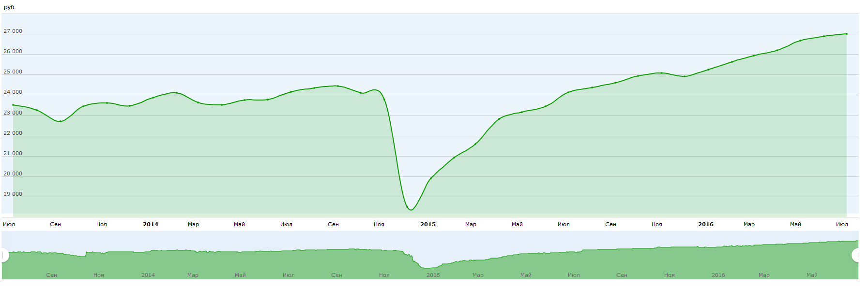Screen dimensions: 868x289
Task: Click the 2014 label inside the bottom navigator
Action: click(148, 275)
